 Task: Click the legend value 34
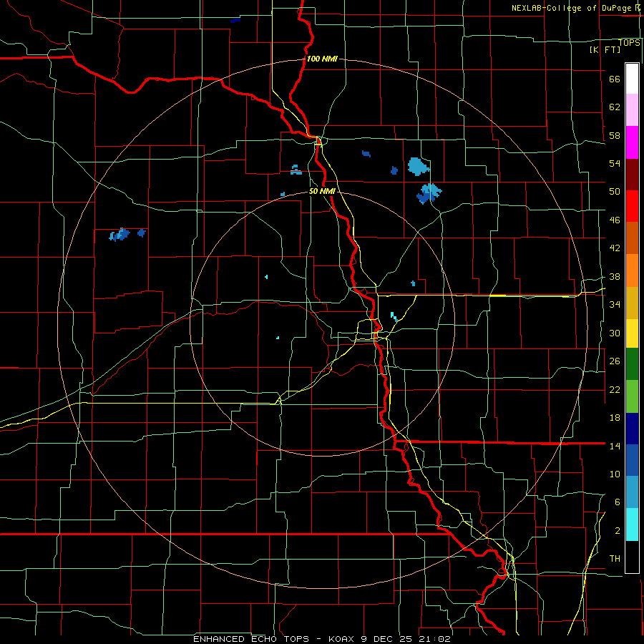pos(615,305)
